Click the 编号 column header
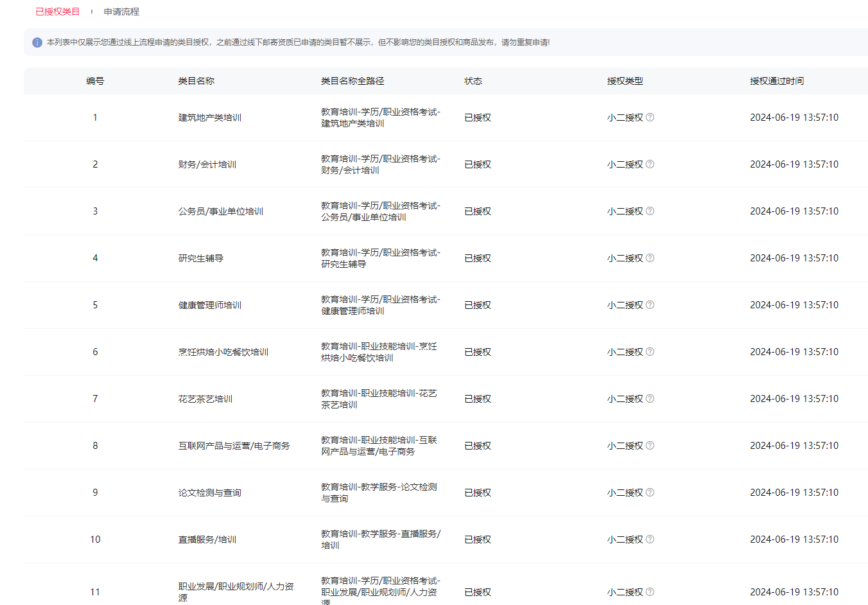The width and height of the screenshot is (868, 605). click(95, 81)
